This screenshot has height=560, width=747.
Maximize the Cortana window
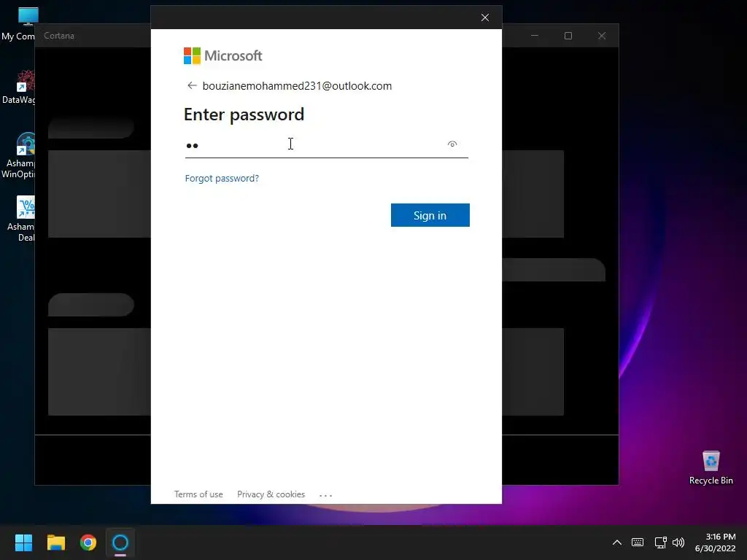(x=568, y=36)
